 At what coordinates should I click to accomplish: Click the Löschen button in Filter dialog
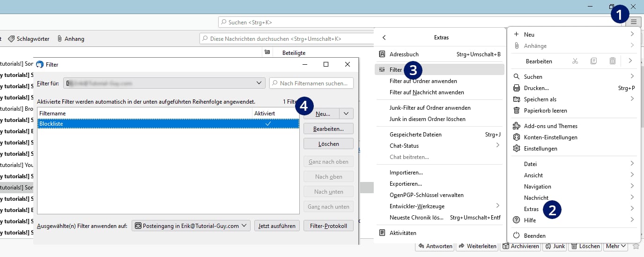coord(328,144)
